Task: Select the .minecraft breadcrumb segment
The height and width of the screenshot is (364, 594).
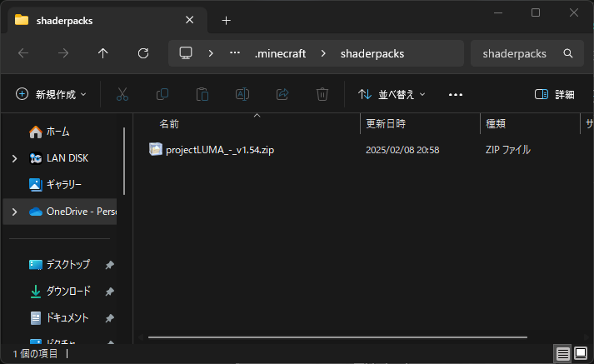Action: point(280,53)
